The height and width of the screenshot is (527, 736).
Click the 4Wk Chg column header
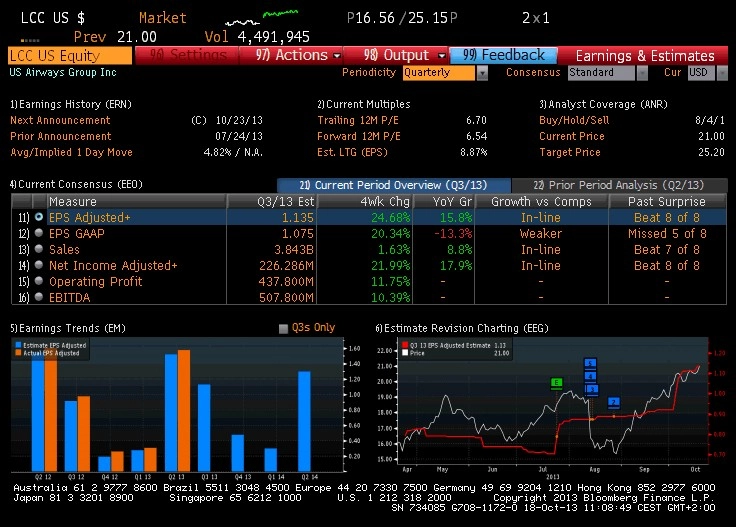tap(365, 201)
